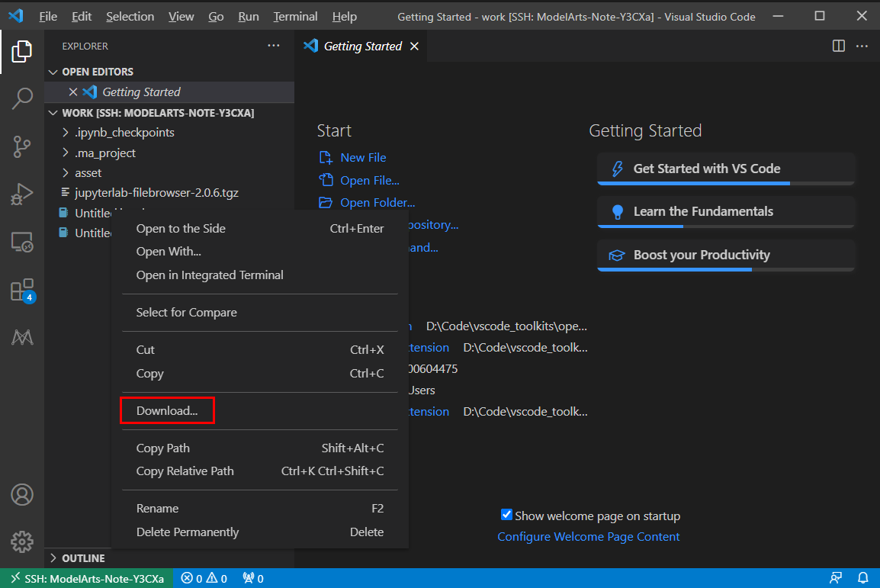
Task: Collapse the WORK workspace folder section
Action: tap(53, 113)
